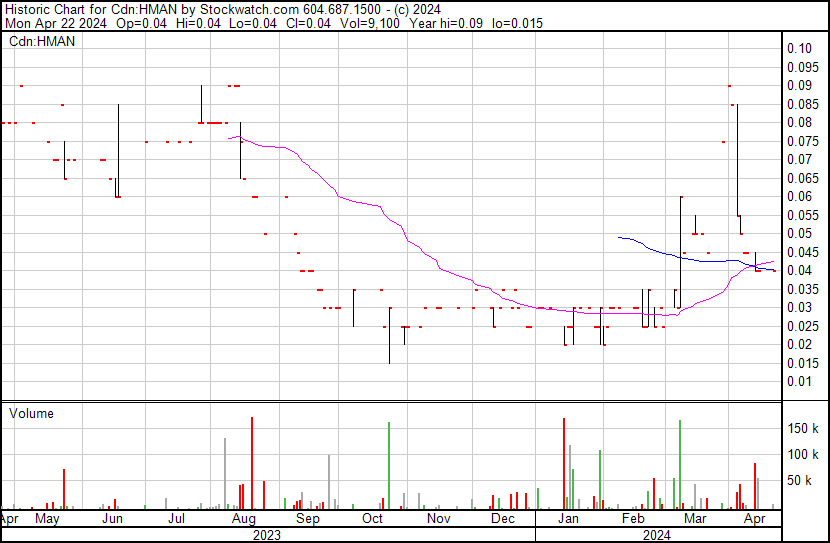Image resolution: width=830 pixels, height=543 pixels.
Task: Click the 0.10 price axis label
Action: click(798, 49)
